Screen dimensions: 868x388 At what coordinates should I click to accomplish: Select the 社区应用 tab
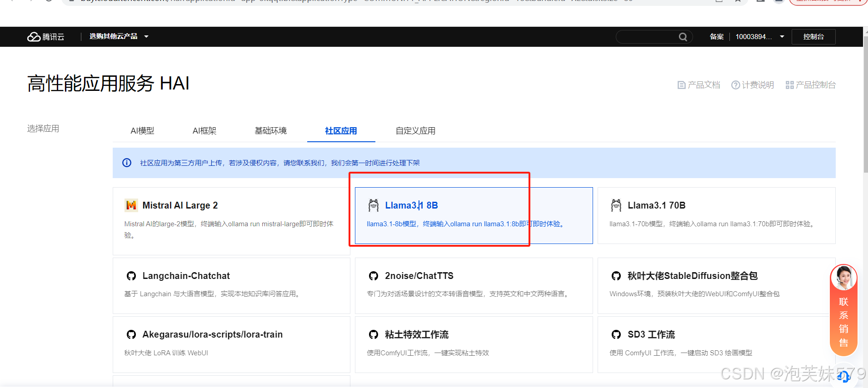(341, 131)
